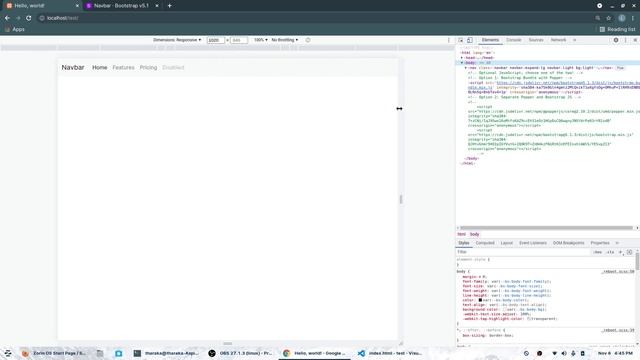The width and height of the screenshot is (640, 360).
Task: Close the Navbar Bootstrap tab
Action: click(157, 6)
